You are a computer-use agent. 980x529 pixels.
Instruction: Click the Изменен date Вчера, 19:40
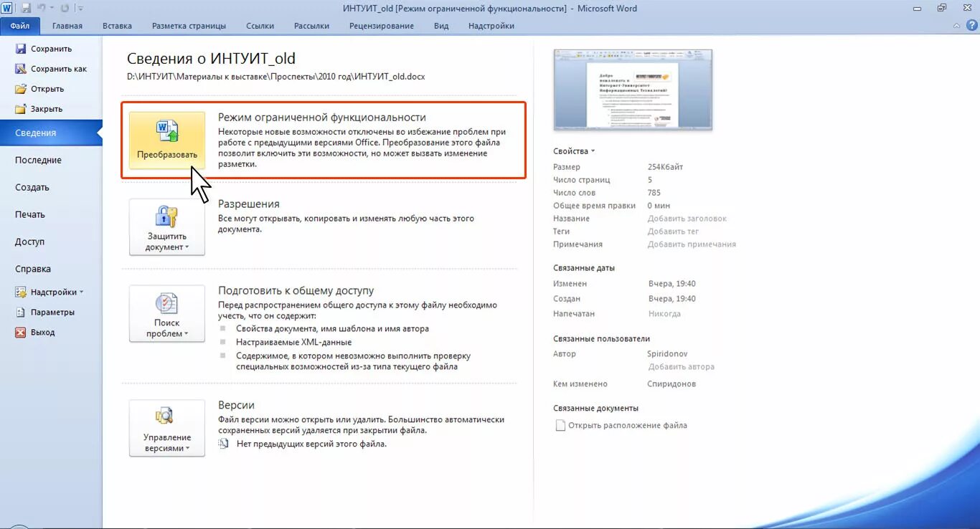[x=672, y=284]
